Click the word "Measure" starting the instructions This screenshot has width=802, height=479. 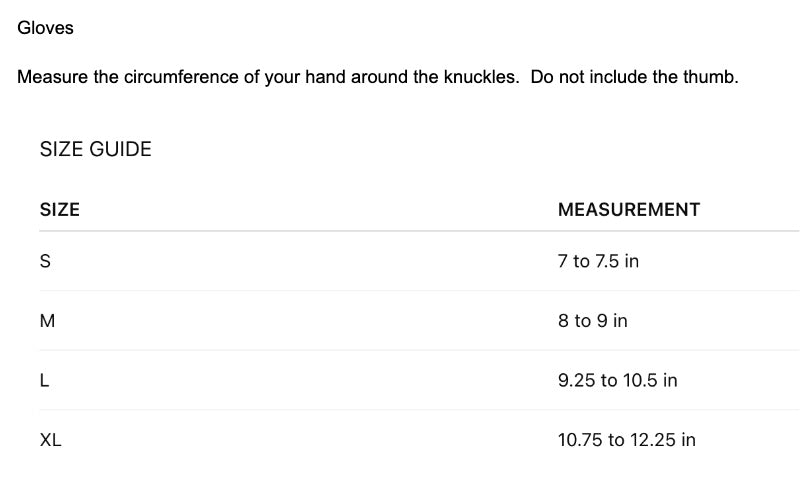click(52, 78)
